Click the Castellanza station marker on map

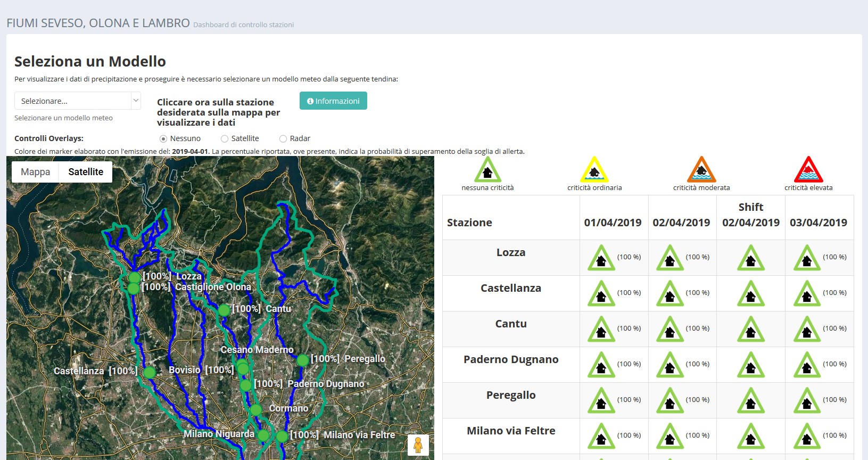click(x=150, y=372)
